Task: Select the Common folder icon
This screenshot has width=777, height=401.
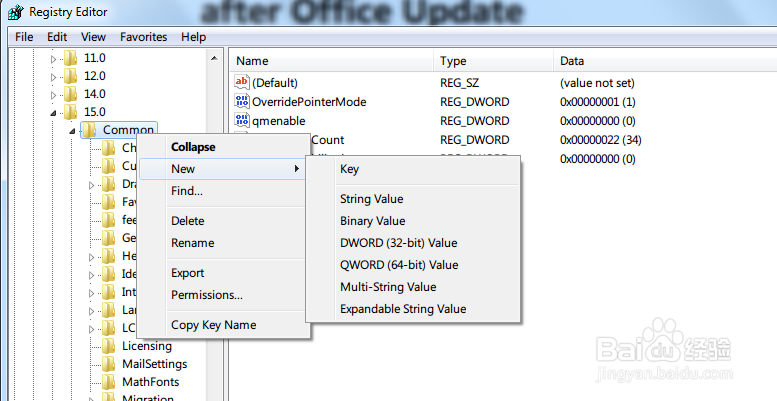Action: click(x=89, y=130)
